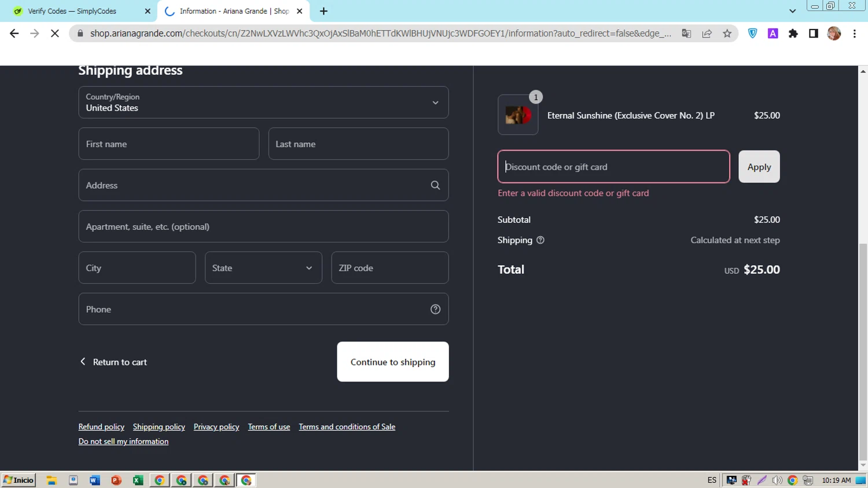Click the translate page icon
The width and height of the screenshot is (868, 488).
coord(686,34)
